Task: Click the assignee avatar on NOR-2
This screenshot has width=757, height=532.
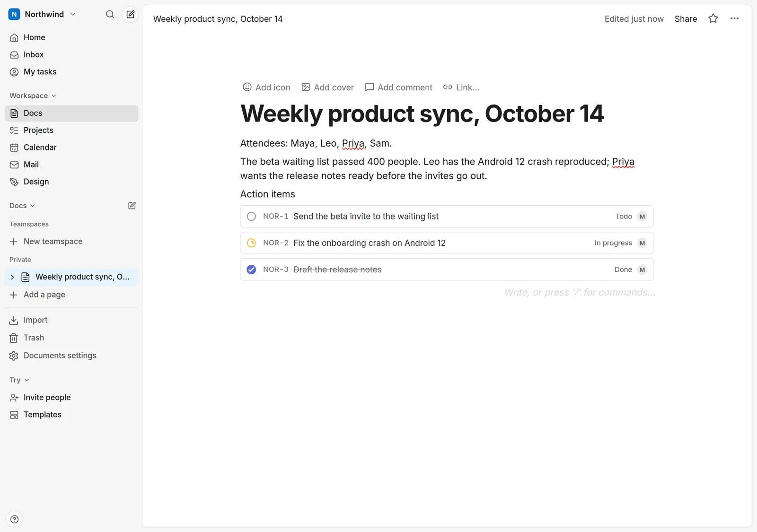Action: click(642, 243)
